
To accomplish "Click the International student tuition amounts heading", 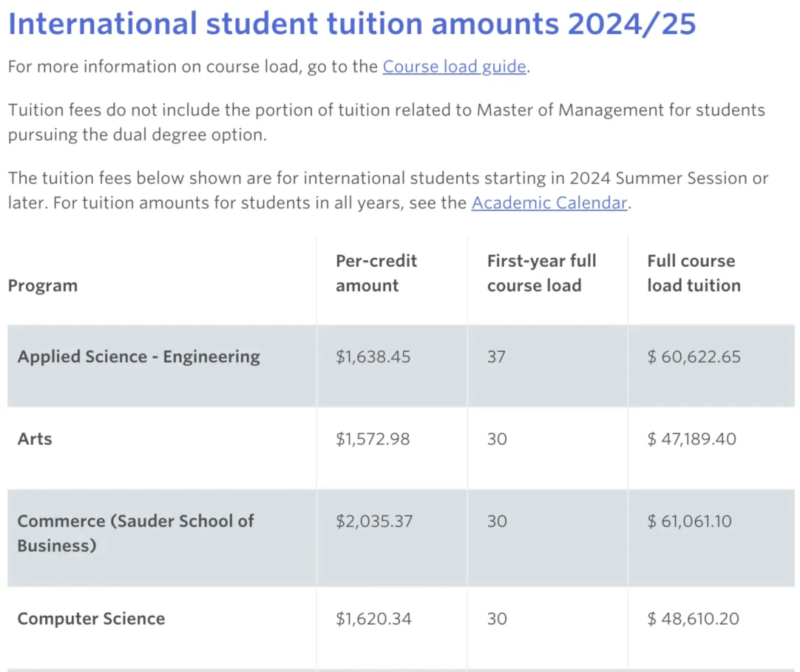I will 352,24.
